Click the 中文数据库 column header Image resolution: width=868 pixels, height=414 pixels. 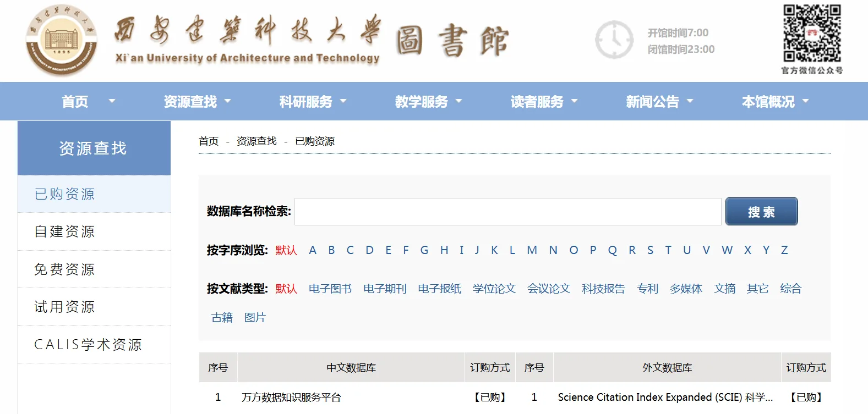pos(351,368)
